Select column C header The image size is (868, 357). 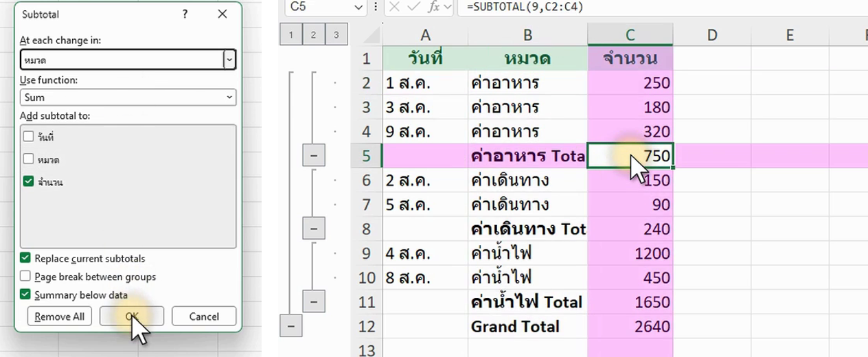click(630, 34)
